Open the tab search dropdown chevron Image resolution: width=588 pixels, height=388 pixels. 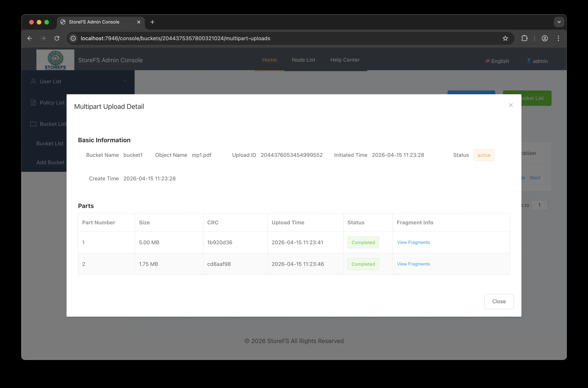click(x=559, y=22)
